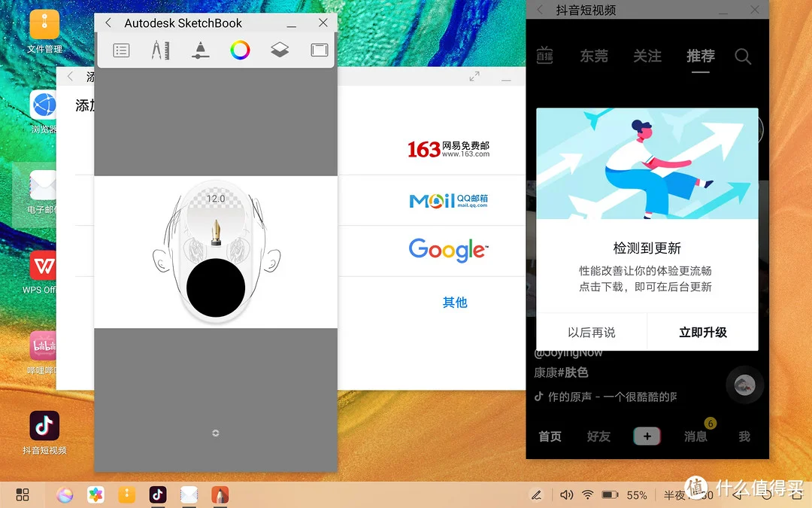Choose QQ Mail account option

(x=448, y=201)
